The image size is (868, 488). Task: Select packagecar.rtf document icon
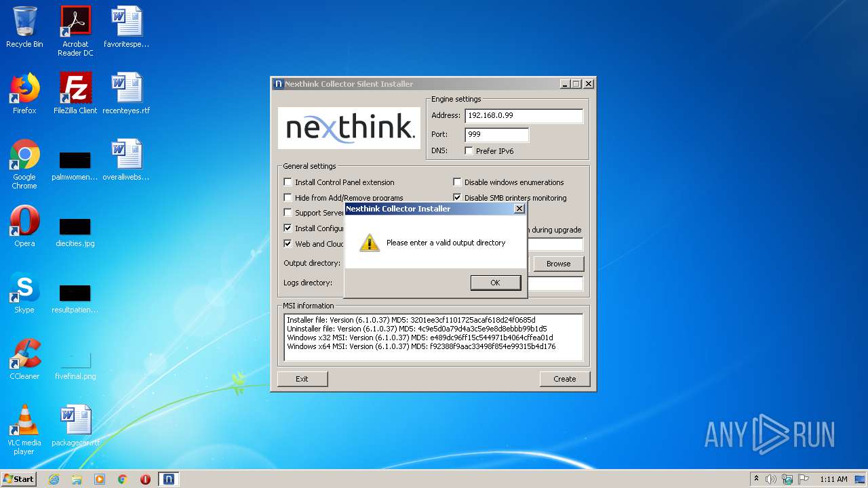click(x=75, y=426)
